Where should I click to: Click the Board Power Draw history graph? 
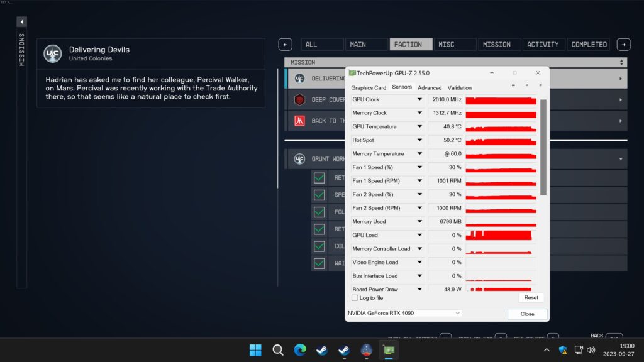[x=501, y=288]
